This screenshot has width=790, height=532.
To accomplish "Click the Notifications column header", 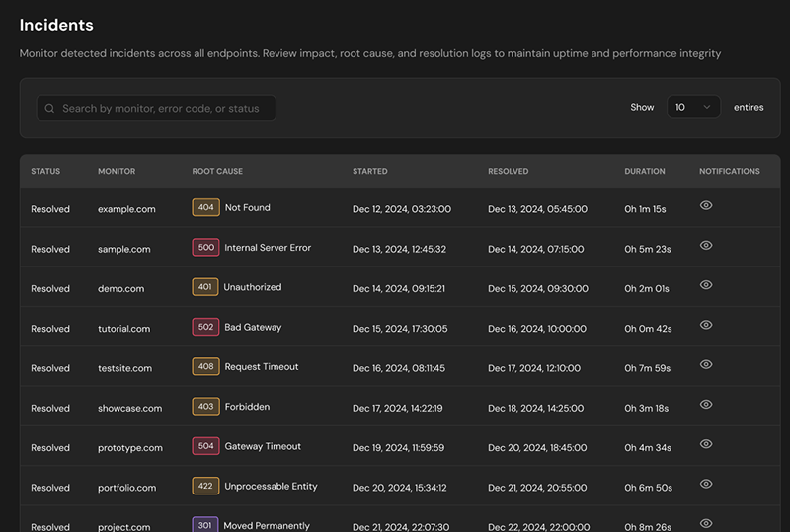I will pos(729,172).
